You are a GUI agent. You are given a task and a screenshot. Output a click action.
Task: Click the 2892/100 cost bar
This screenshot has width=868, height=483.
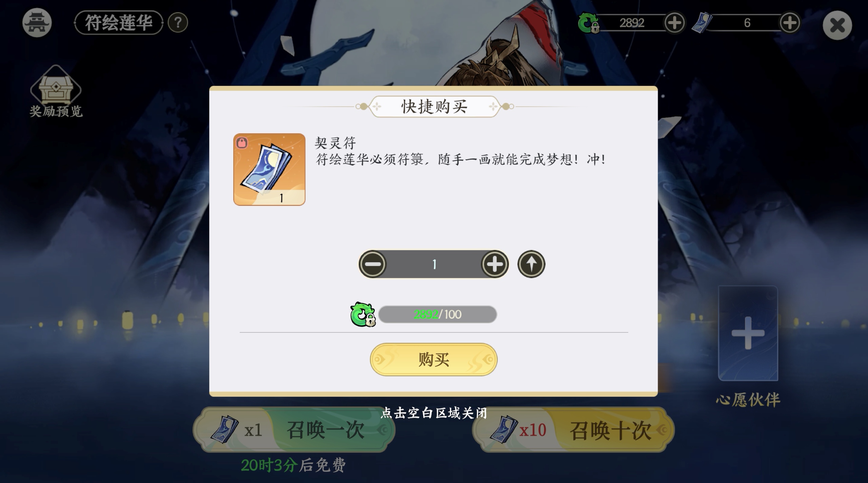coord(438,314)
